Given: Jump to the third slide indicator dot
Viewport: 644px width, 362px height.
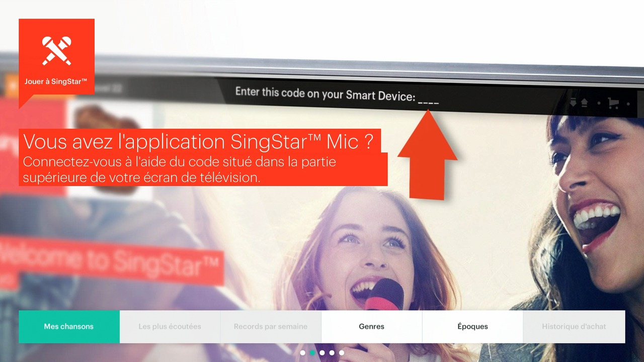Looking at the screenshot, I should (x=322, y=353).
